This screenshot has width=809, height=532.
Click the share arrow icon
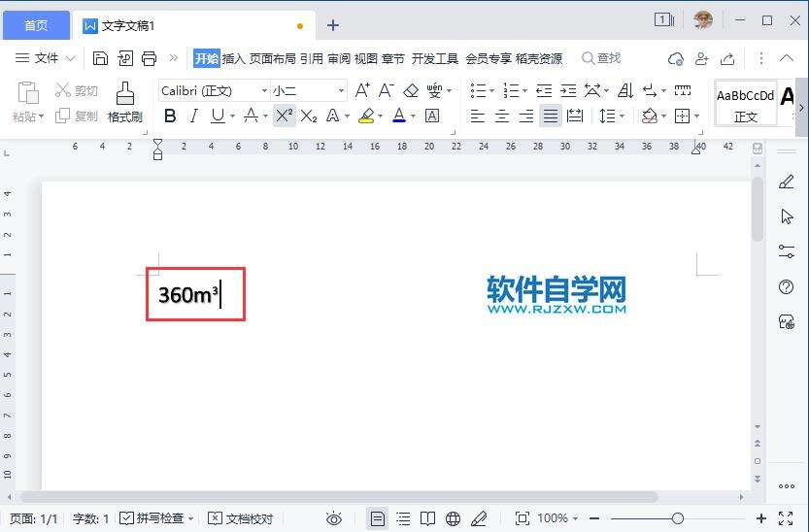coord(727,59)
